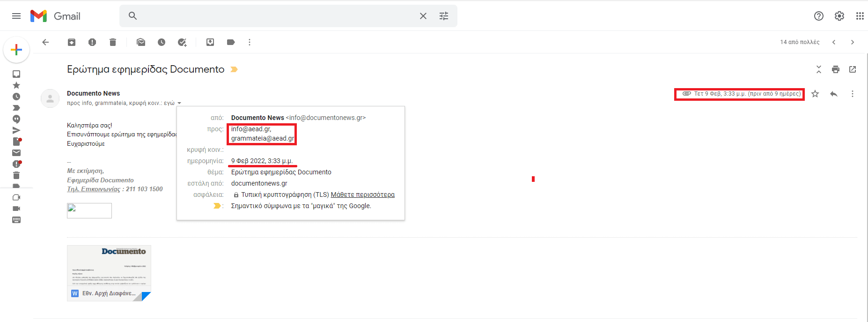Open Starred messages in sidebar
Screen dimensions: 868x322
point(16,85)
